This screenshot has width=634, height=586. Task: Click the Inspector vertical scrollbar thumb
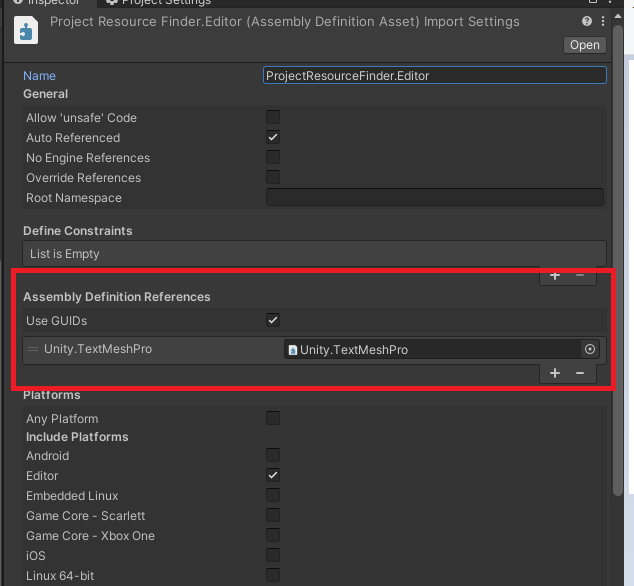618,260
